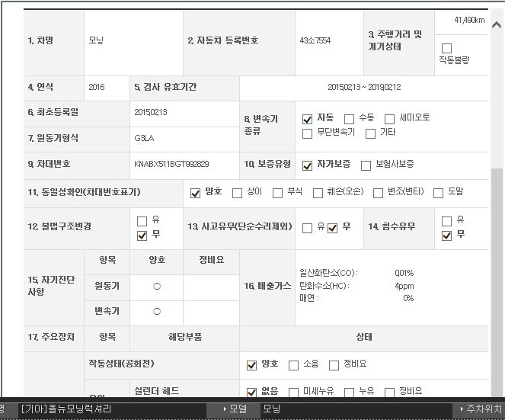Open the 주차위치 item in bottom bar
Image resolution: width=505 pixels, height=420 pixels.
coord(478,409)
